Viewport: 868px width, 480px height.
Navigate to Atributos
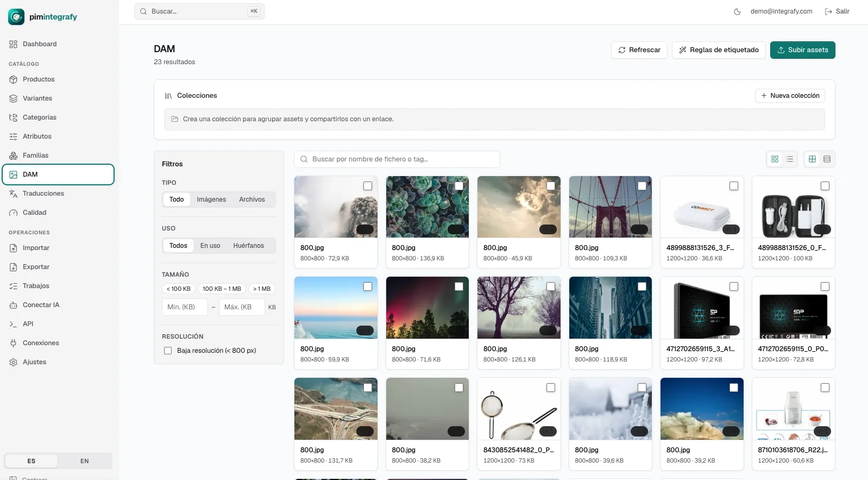pyautogui.click(x=59, y=136)
